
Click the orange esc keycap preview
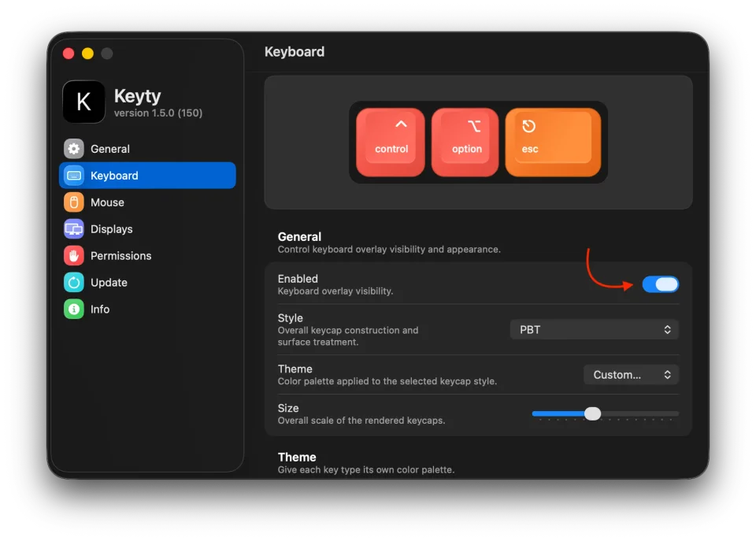coord(553,143)
